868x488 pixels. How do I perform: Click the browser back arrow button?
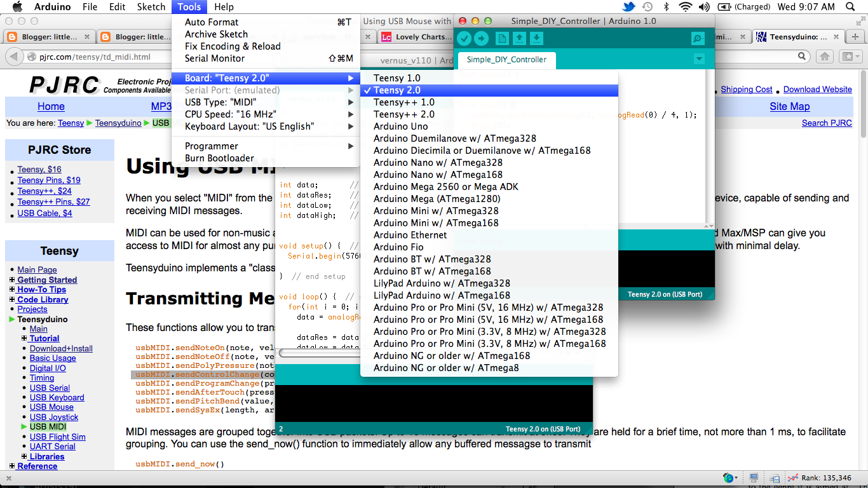tap(14, 57)
